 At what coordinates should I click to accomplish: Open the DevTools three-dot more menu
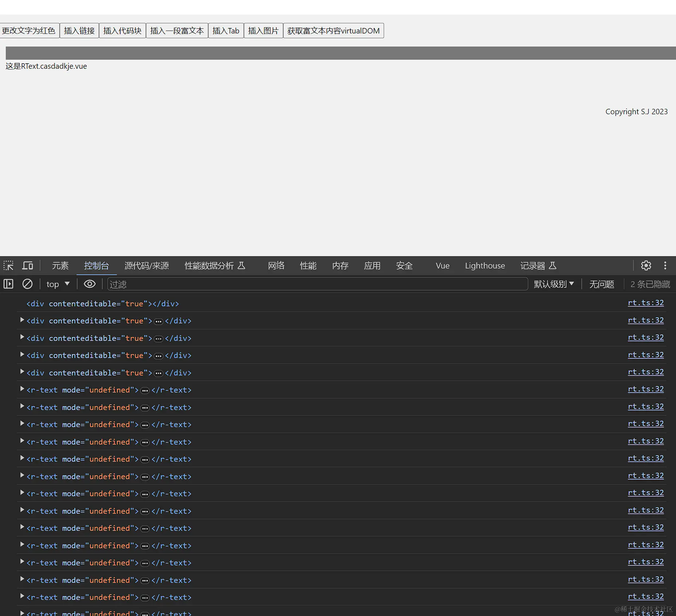[665, 266]
